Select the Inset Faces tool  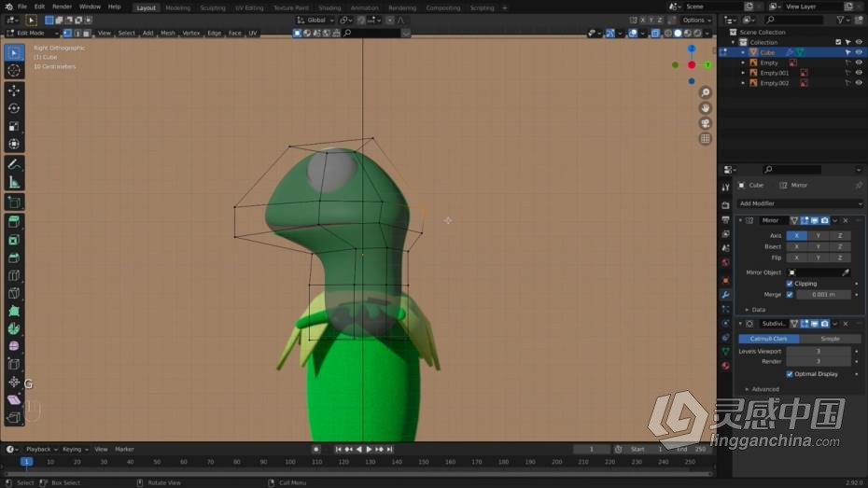(x=14, y=240)
